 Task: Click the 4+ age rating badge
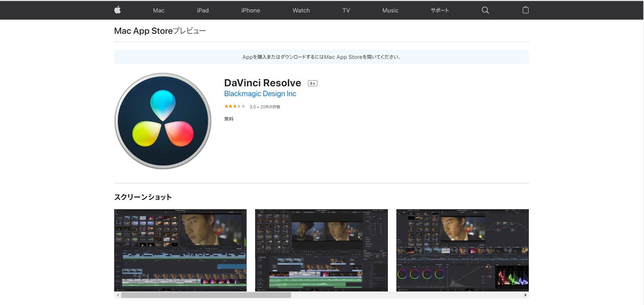pos(312,83)
